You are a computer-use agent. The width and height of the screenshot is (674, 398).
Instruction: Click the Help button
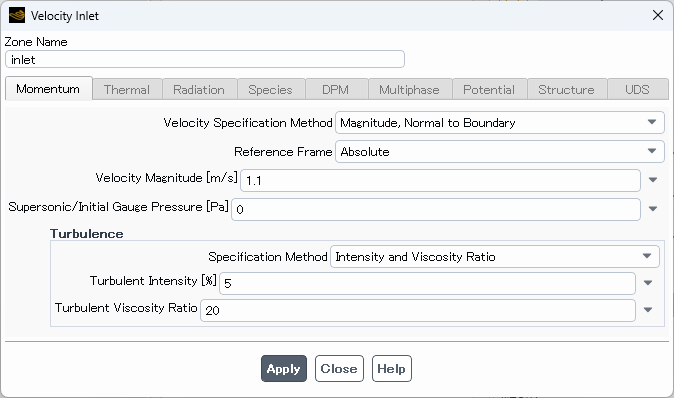392,368
